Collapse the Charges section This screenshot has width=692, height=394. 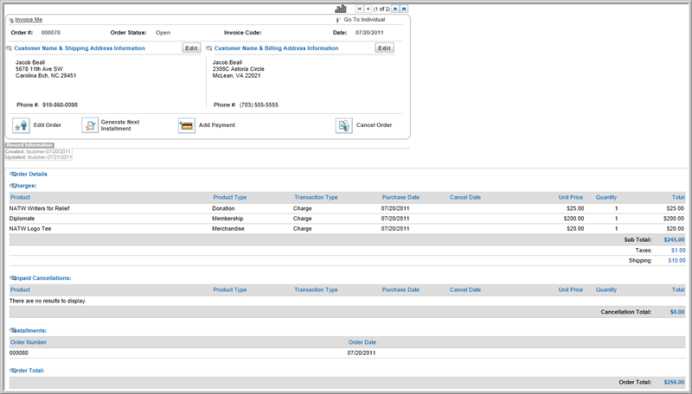tap(12, 186)
